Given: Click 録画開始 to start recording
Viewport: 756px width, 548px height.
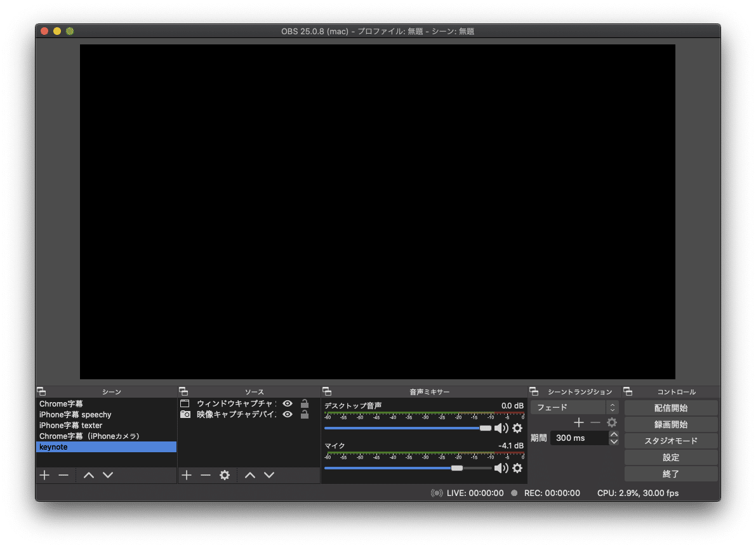Looking at the screenshot, I should point(671,424).
